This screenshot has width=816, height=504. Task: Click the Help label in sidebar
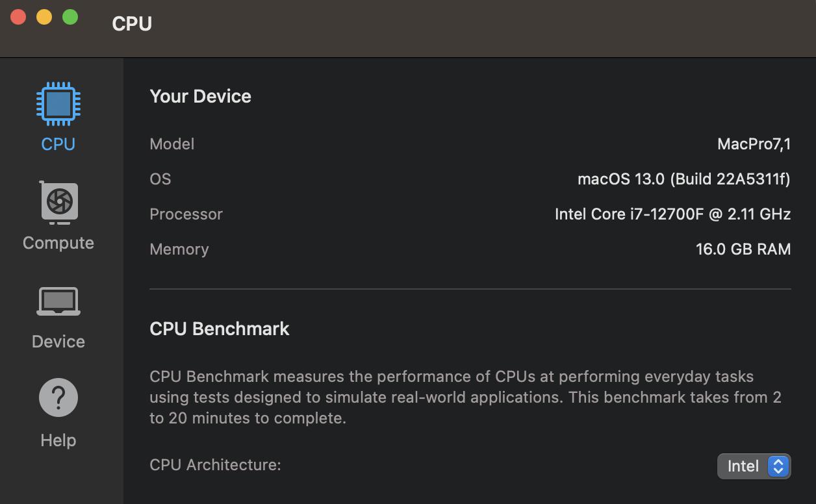58,440
